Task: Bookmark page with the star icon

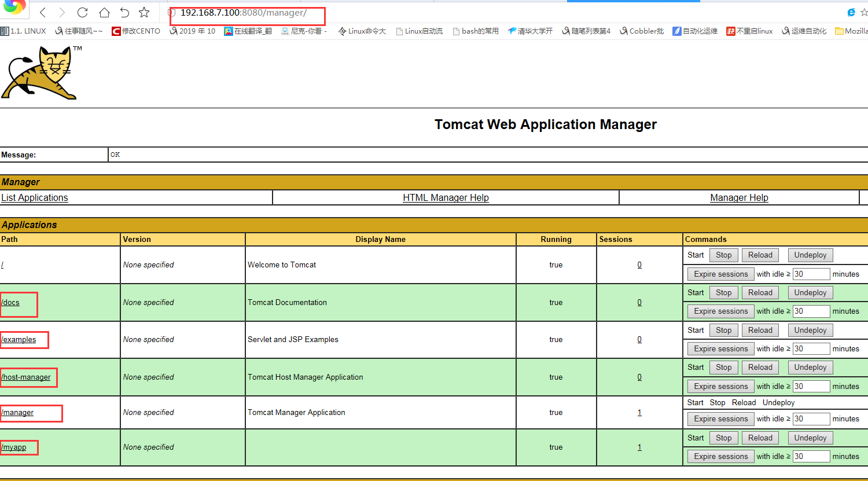Action: pyautogui.click(x=144, y=12)
